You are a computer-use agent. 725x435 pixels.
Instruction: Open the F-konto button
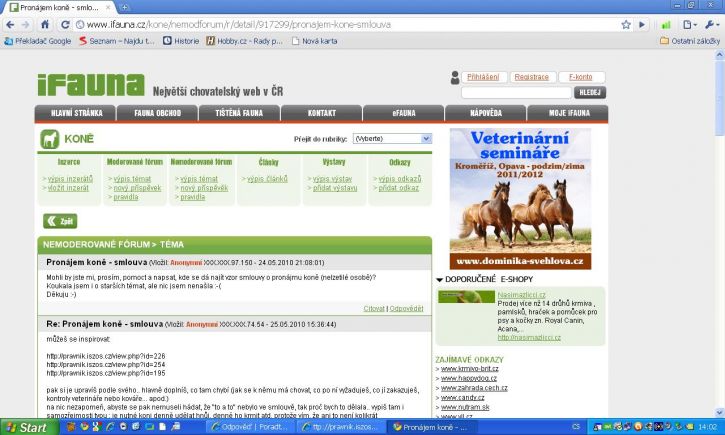[581, 77]
